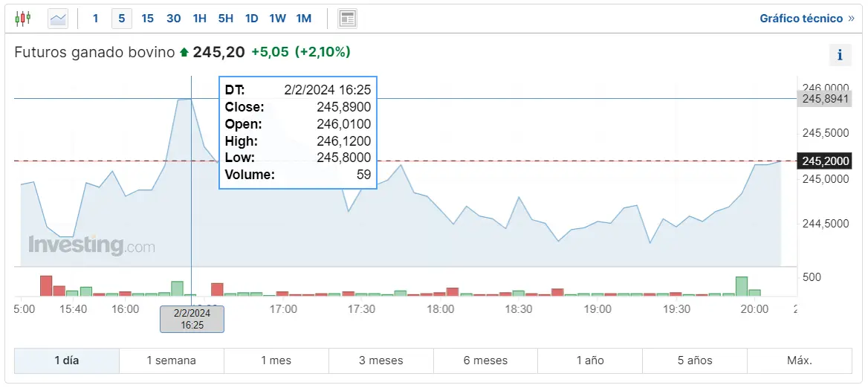The image size is (868, 388).
Task: Click the 245,2000 current price label
Action: point(823,161)
